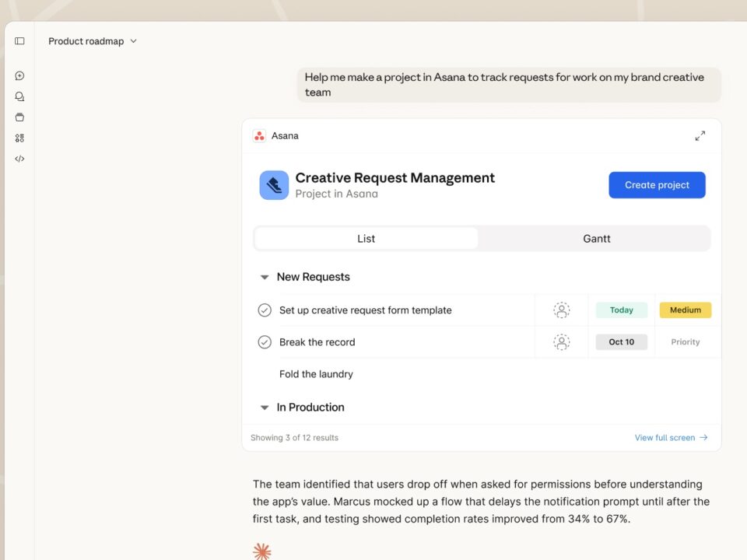Switch to the Gantt tab
Screen dimensions: 747x560
pyautogui.click(x=596, y=239)
